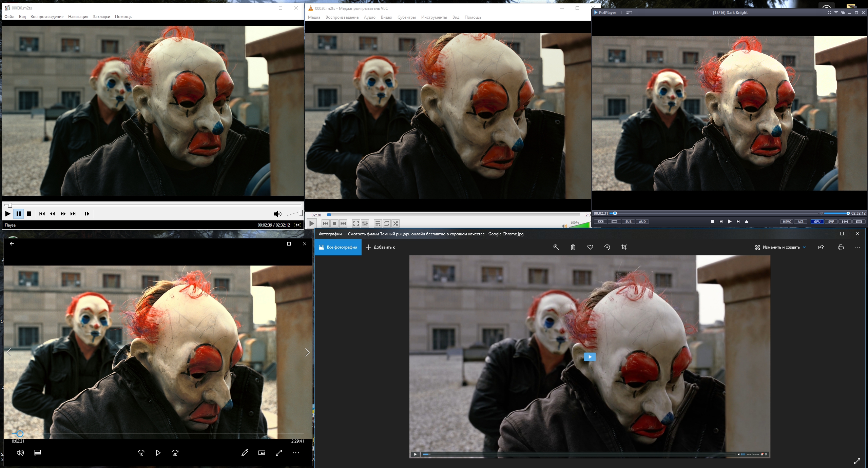Open the VLC 'Инструменты' menu

[x=434, y=17]
